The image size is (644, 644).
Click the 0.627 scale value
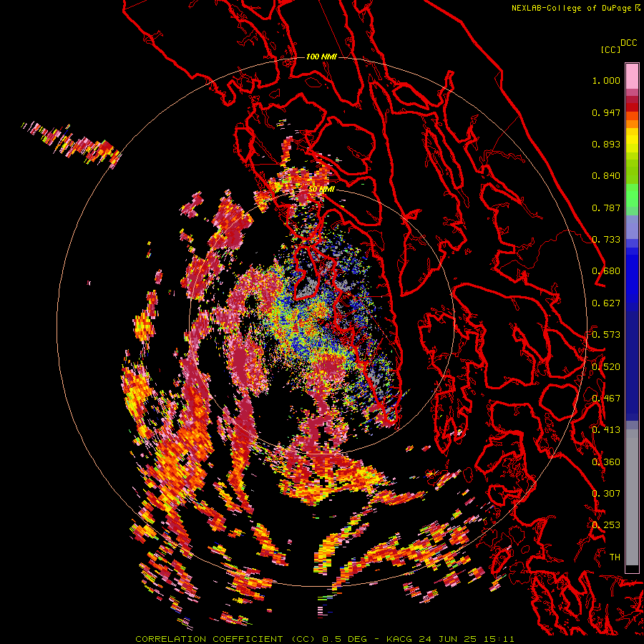click(606, 303)
